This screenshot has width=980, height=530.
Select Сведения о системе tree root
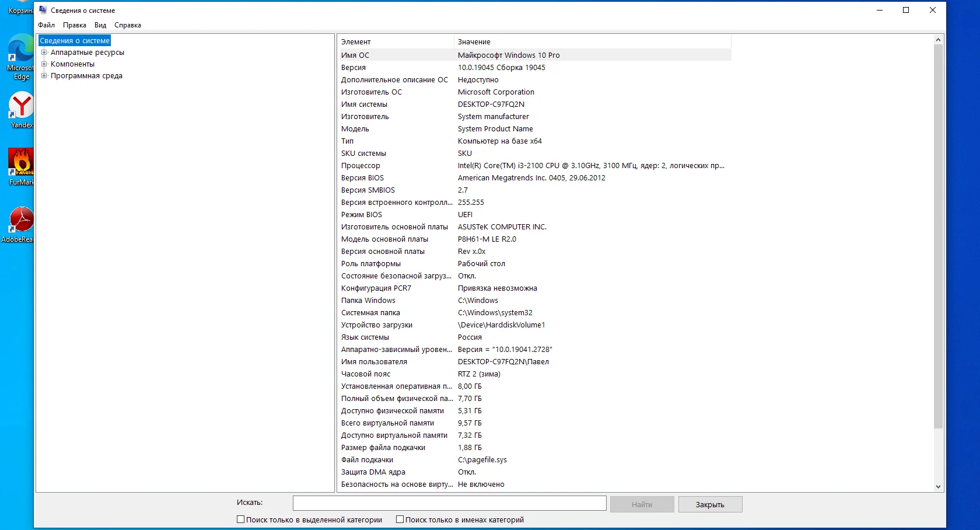[75, 41]
